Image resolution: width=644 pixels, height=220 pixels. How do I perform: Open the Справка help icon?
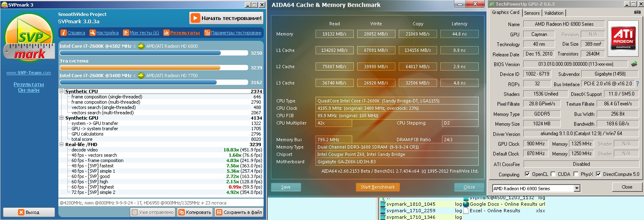pos(64,33)
